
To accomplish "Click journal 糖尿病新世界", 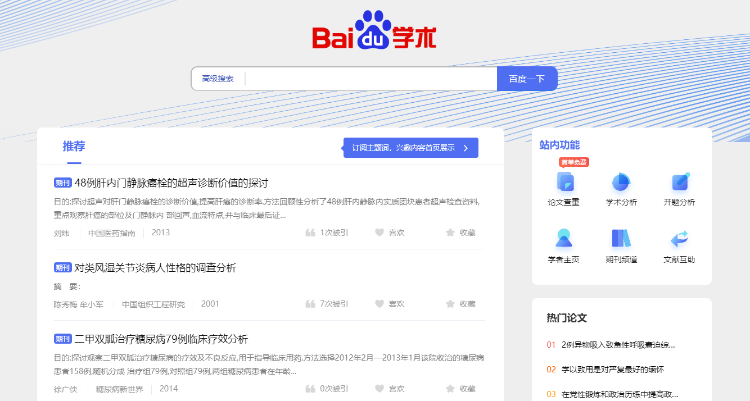I will click(120, 389).
